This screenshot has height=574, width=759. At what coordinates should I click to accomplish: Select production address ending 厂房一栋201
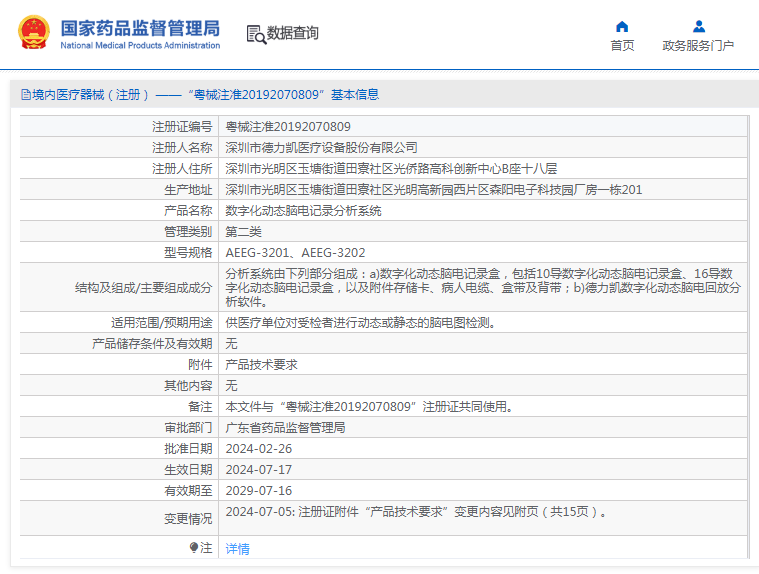pos(434,190)
